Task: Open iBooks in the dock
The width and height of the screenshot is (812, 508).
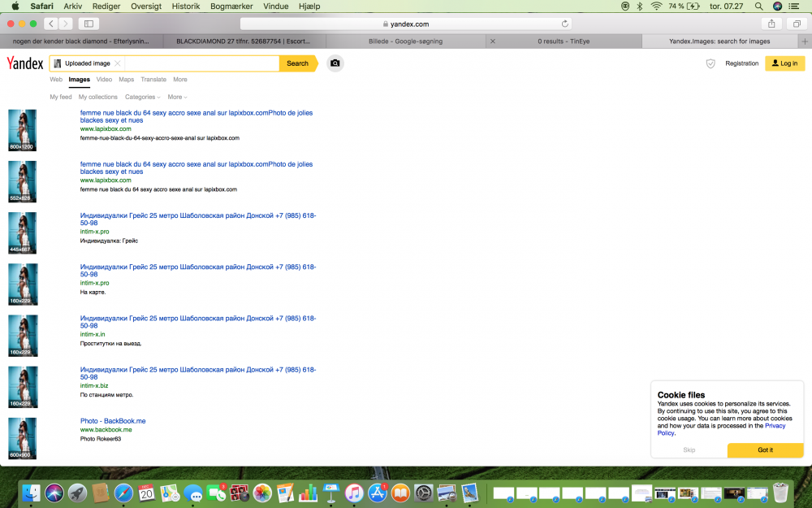Action: click(x=400, y=493)
